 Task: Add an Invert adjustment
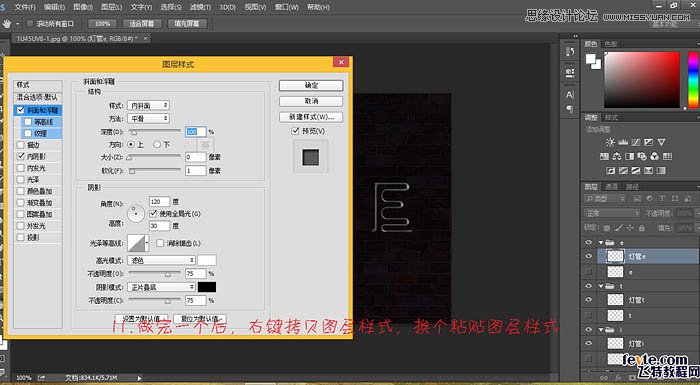tap(610, 171)
